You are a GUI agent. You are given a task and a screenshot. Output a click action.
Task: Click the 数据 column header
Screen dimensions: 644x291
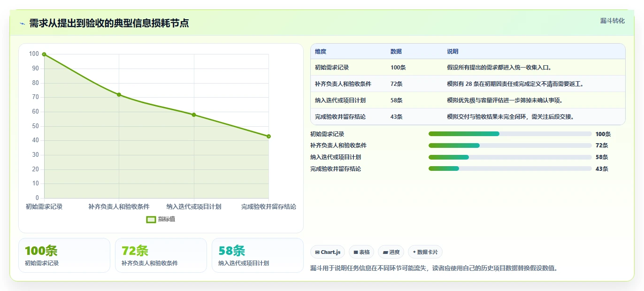(x=396, y=52)
